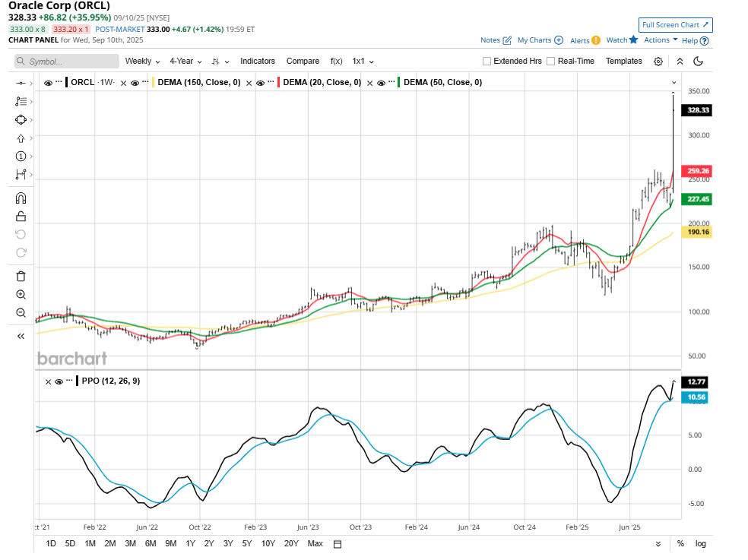The height and width of the screenshot is (560, 748).
Task: Toggle log scale button
Action: tap(700, 544)
